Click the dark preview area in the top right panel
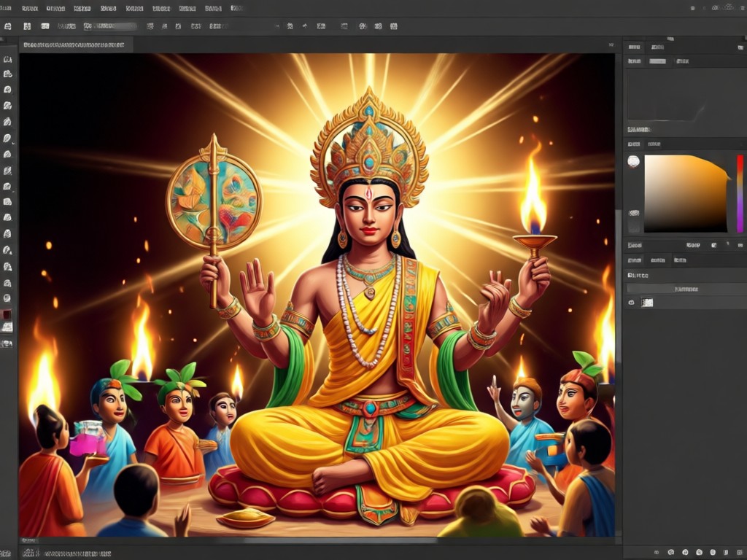This screenshot has height=560, width=747. coord(686,94)
